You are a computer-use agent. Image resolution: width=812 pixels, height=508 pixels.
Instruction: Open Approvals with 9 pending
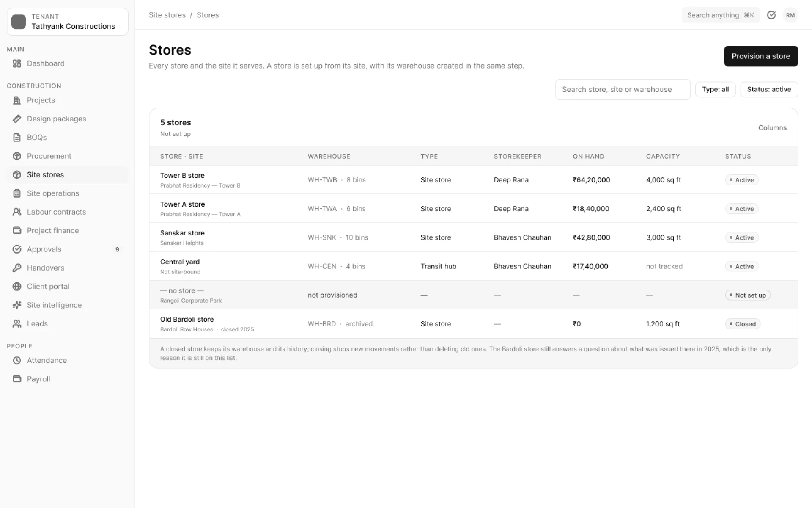click(68, 249)
